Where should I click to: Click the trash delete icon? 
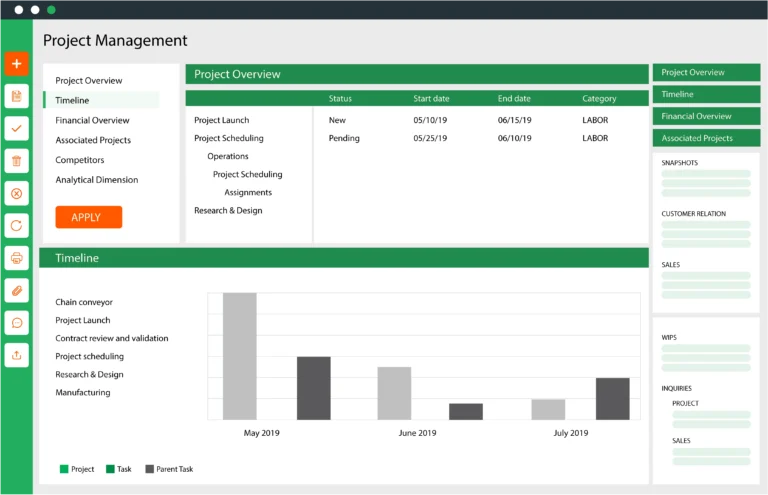(x=16, y=161)
